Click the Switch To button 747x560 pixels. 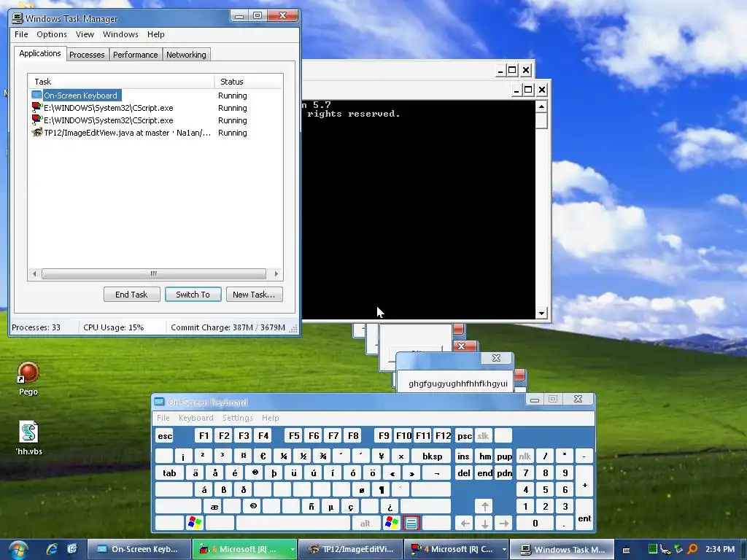click(x=193, y=295)
